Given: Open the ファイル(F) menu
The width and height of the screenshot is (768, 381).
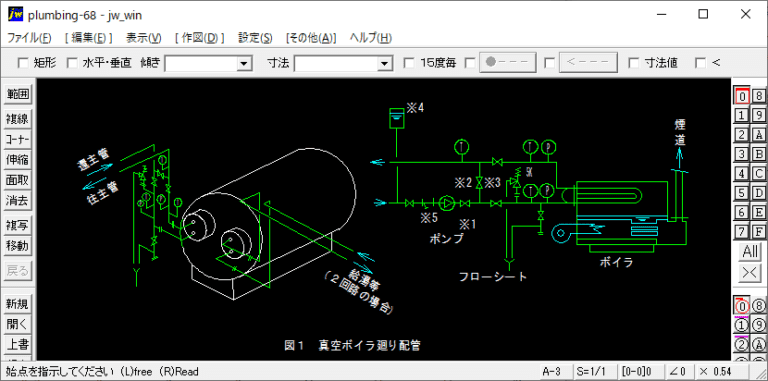Looking at the screenshot, I should coord(29,38).
